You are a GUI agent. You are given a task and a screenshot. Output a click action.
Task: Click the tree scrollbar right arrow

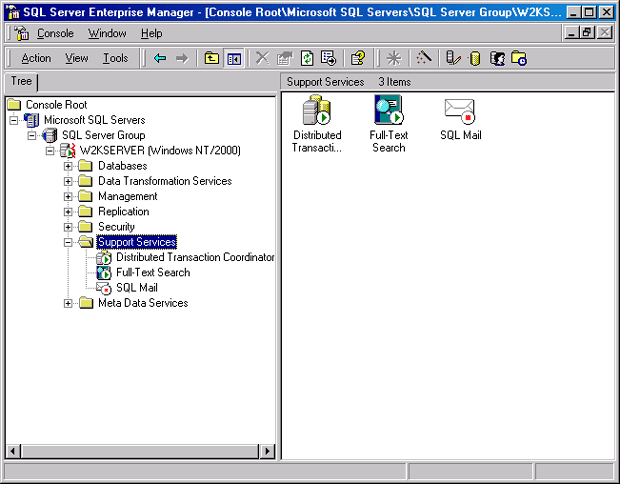[x=267, y=451]
